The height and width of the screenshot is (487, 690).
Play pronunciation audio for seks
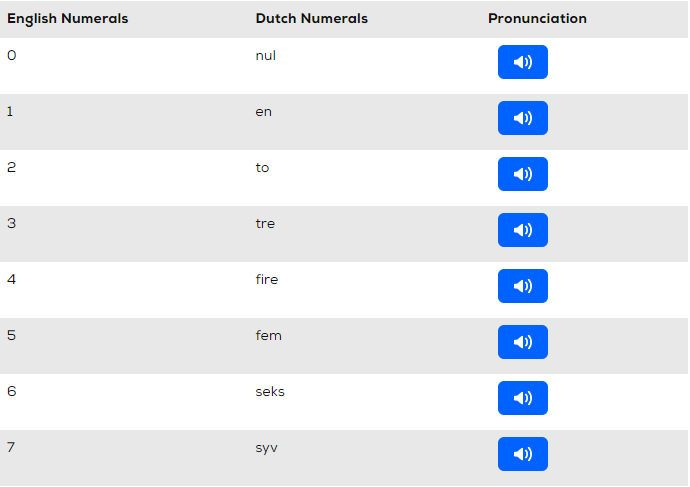pyautogui.click(x=523, y=398)
